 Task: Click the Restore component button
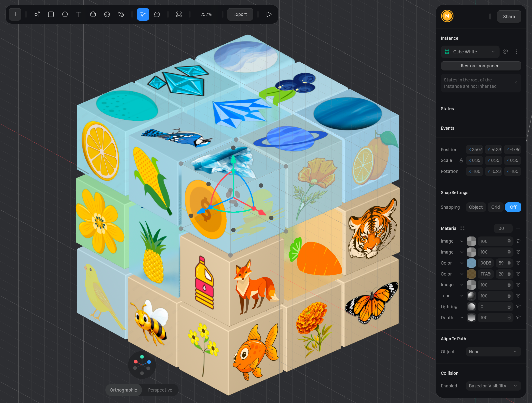pyautogui.click(x=481, y=66)
